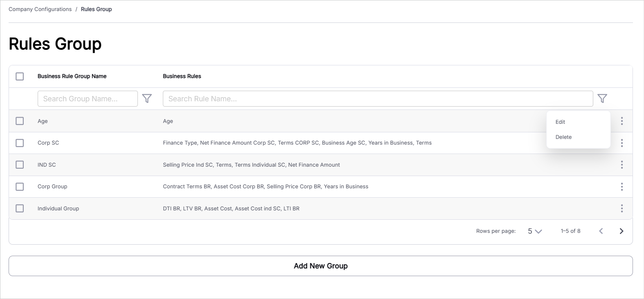Viewport: 644px width, 299px height.
Task: Go to next page of results
Action: [621, 231]
